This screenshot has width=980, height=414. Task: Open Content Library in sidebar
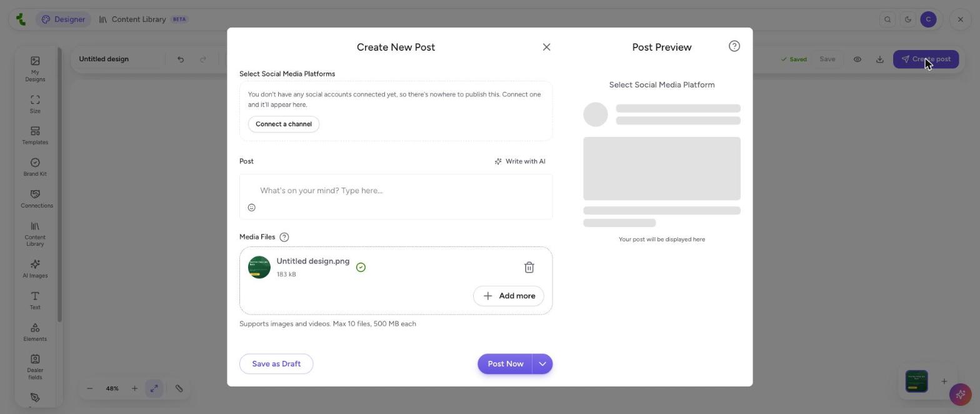coord(35,234)
